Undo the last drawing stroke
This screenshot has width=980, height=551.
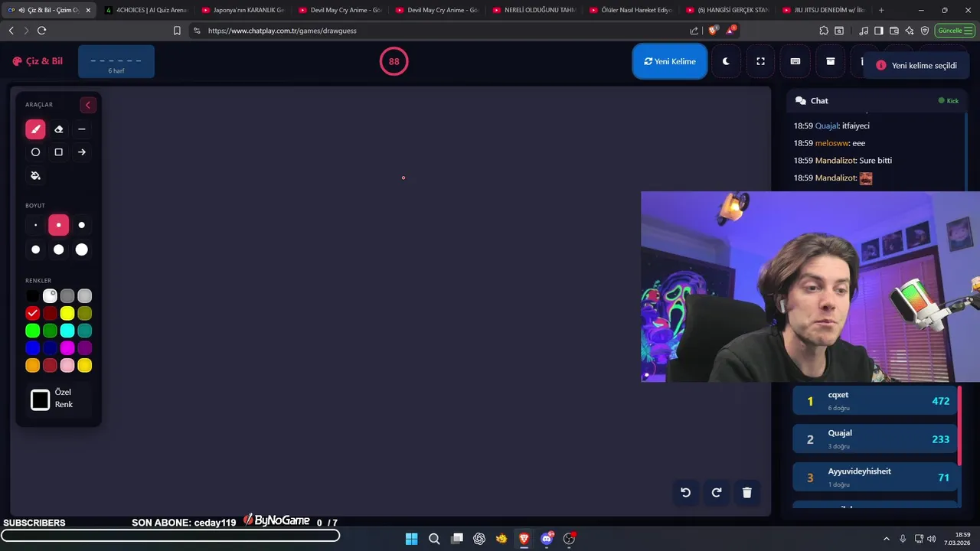(x=686, y=493)
